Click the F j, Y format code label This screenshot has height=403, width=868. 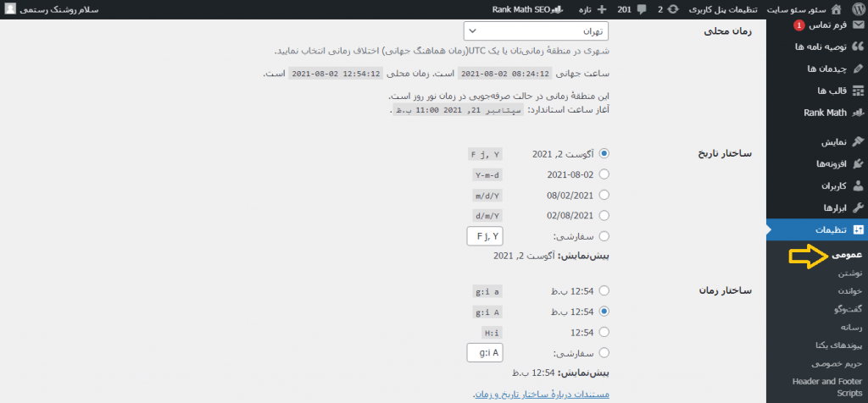pyautogui.click(x=485, y=154)
